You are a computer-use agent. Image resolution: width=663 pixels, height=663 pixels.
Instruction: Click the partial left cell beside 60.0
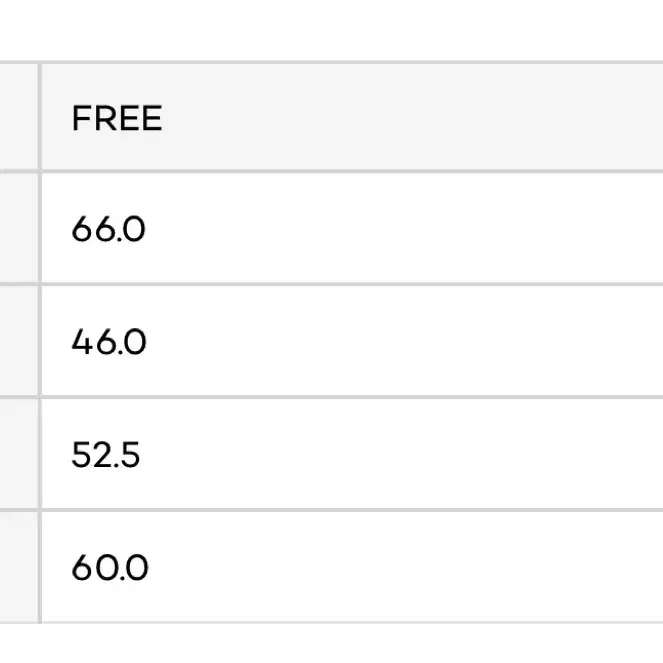pos(19,567)
